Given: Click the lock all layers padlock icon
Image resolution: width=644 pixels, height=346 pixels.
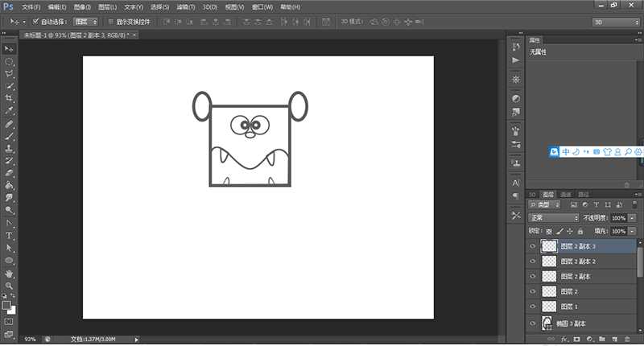Looking at the screenshot, I should tap(580, 232).
